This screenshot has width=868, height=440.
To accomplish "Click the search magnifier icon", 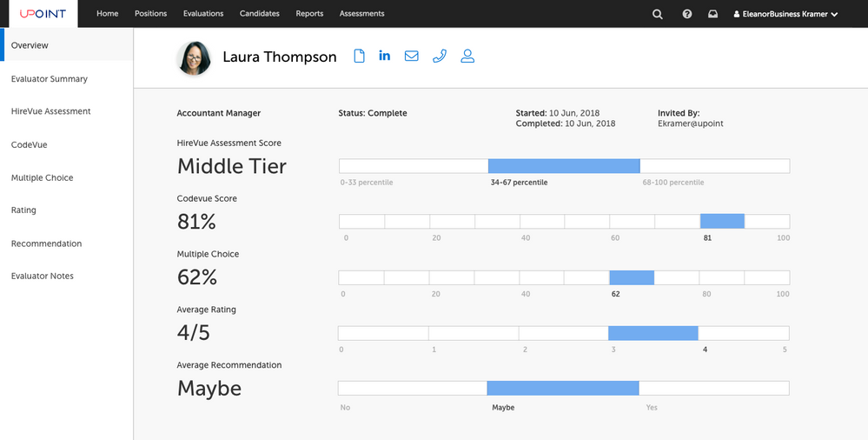I will pos(658,14).
